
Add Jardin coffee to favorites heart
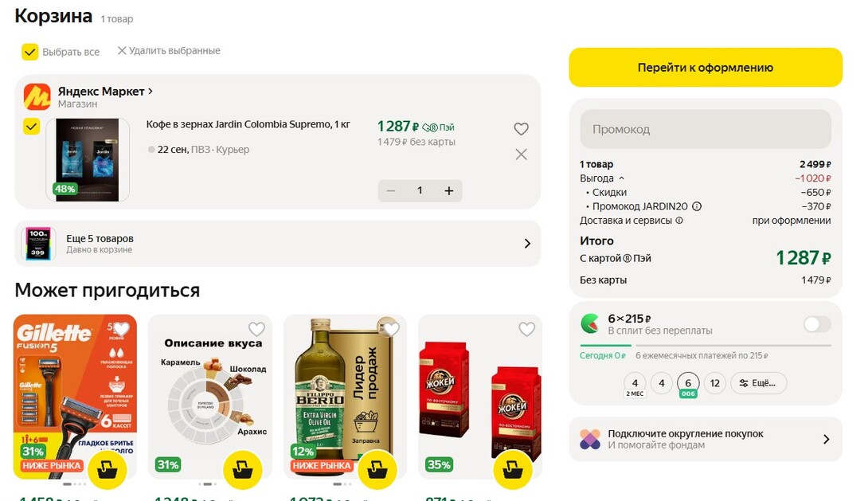521,129
